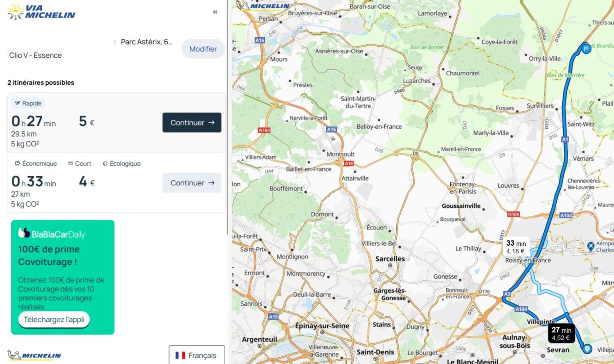Image resolution: width=614 pixels, height=364 pixels.
Task: Click the Luzarches town label
Action: (417, 81)
